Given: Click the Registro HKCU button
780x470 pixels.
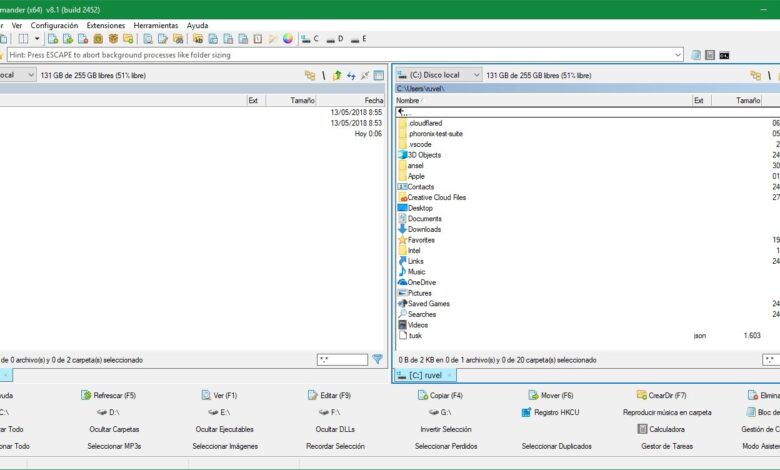Looking at the screenshot, I should (x=550, y=412).
